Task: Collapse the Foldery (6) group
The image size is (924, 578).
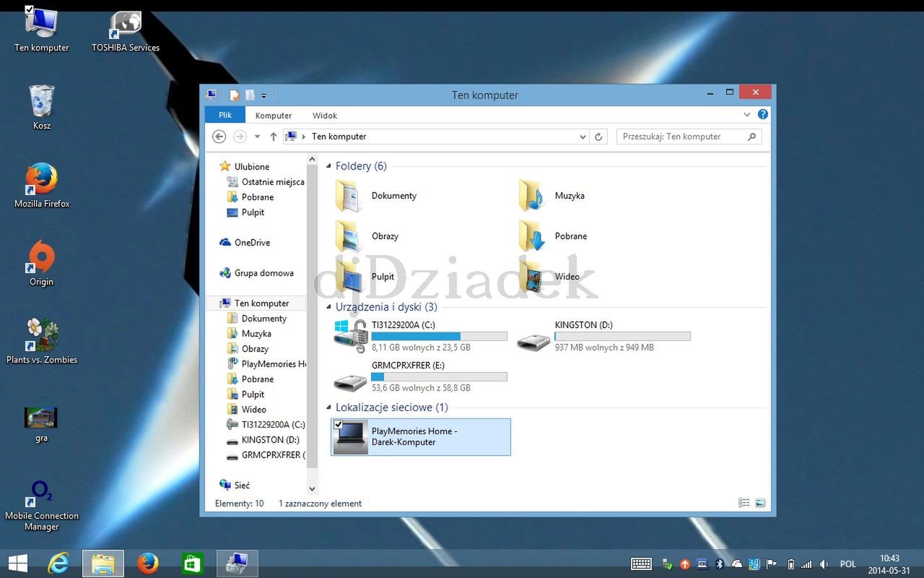Action: click(327, 167)
